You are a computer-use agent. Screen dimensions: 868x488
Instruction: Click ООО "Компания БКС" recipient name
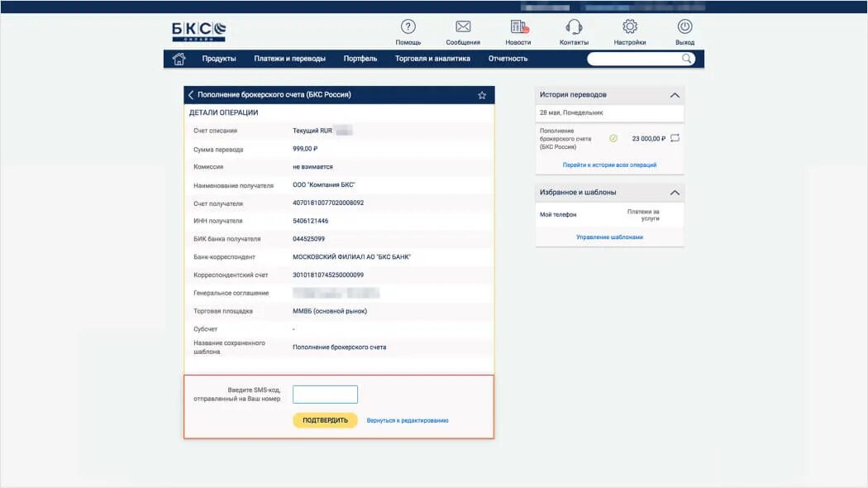tap(323, 185)
